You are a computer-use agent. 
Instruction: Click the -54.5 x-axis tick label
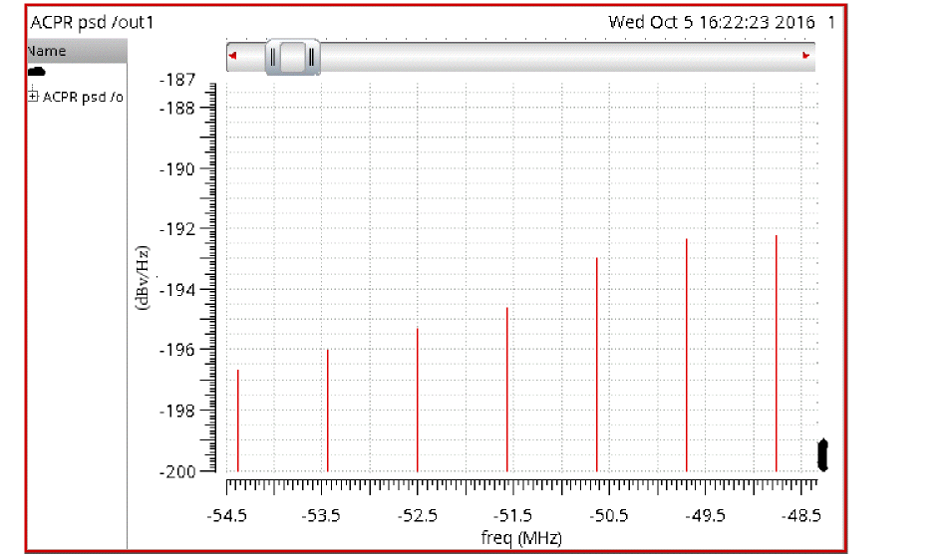[x=227, y=516]
